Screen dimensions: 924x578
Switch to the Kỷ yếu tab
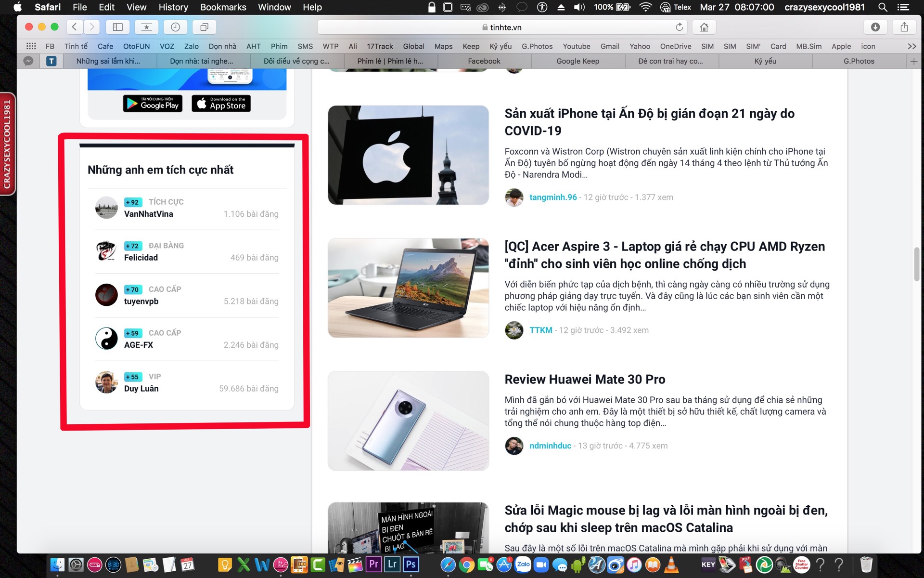[x=765, y=61]
